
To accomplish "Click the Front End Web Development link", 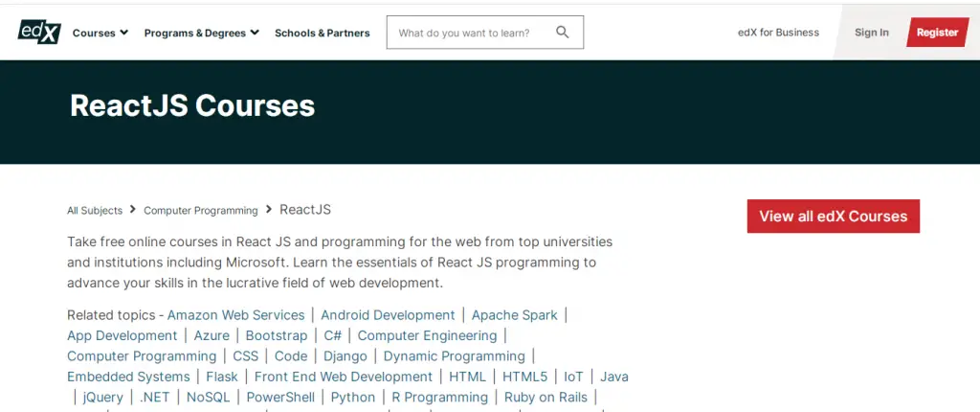I will tap(344, 377).
